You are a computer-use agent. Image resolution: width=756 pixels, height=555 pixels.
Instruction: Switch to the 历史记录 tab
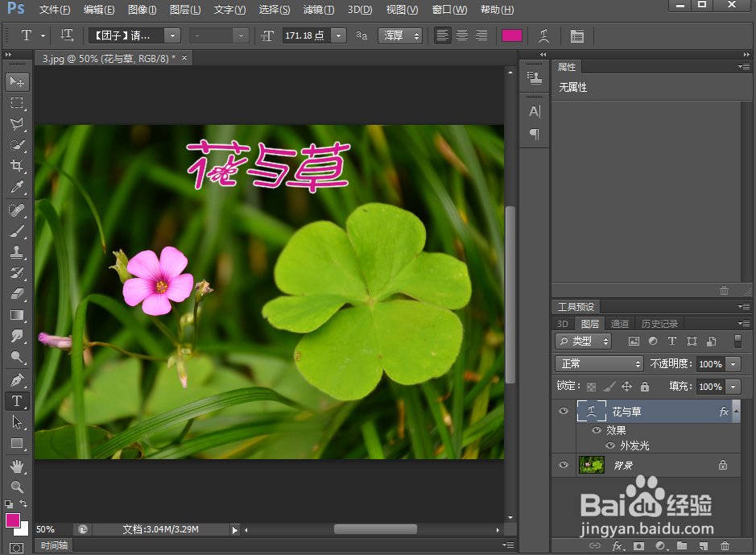tap(660, 323)
